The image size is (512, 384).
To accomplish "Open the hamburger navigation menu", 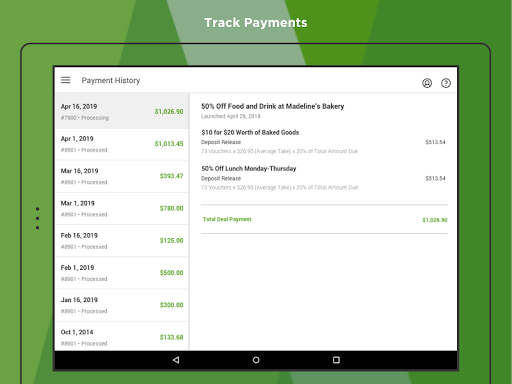I will click(x=66, y=80).
